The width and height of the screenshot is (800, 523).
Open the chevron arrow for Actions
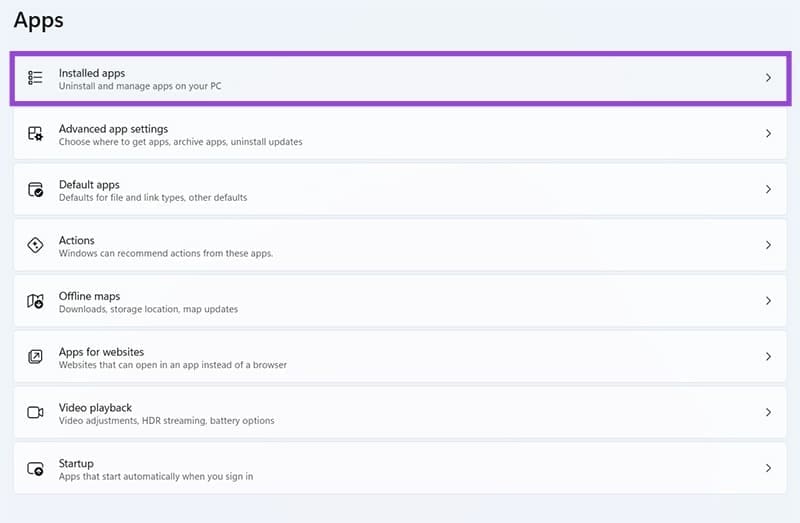pyautogui.click(x=768, y=245)
